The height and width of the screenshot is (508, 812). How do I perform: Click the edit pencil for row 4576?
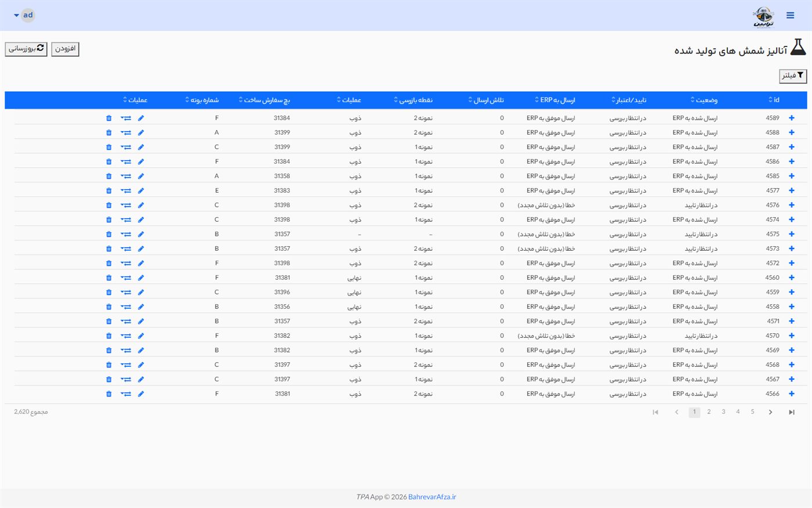click(141, 205)
